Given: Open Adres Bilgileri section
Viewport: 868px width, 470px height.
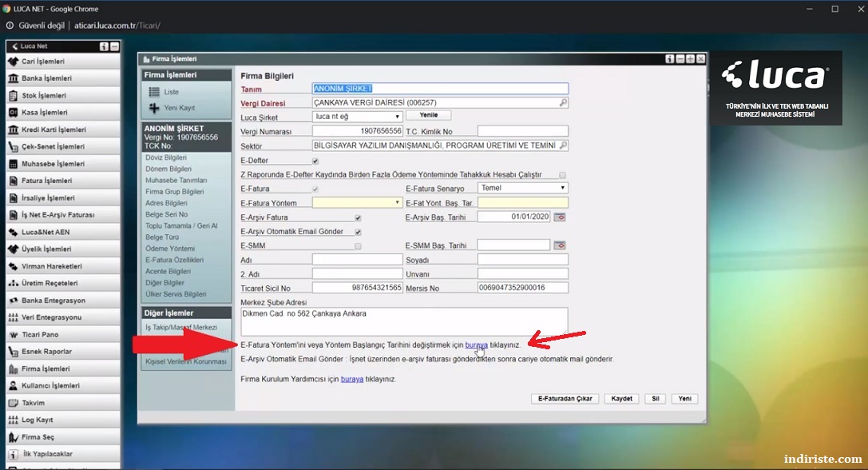Looking at the screenshot, I should click(x=166, y=203).
